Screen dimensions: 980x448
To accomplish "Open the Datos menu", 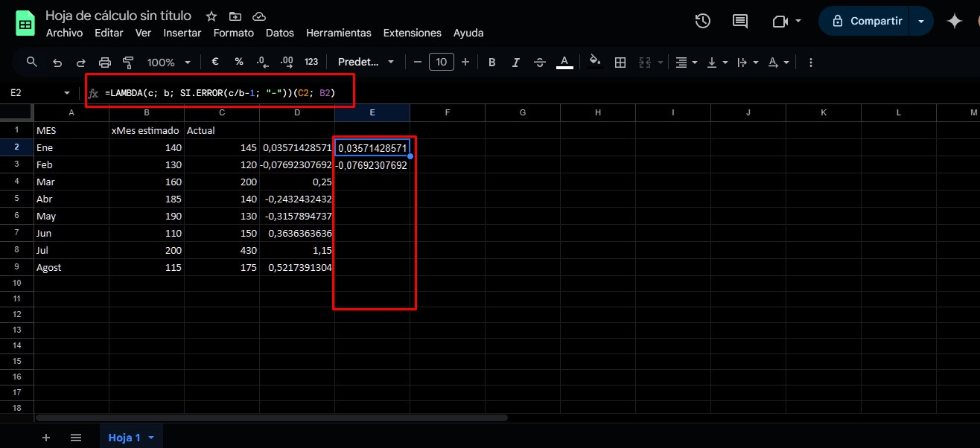I will click(x=280, y=33).
